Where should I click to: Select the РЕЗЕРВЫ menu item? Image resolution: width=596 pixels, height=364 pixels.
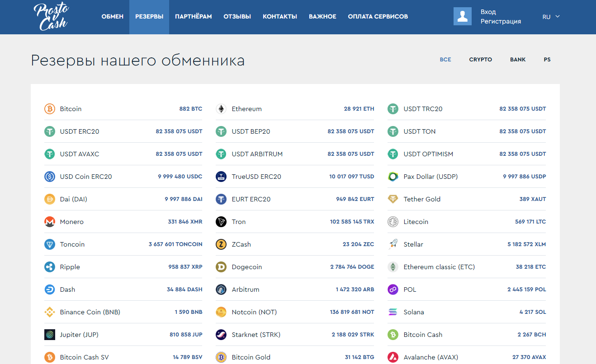coord(149,17)
